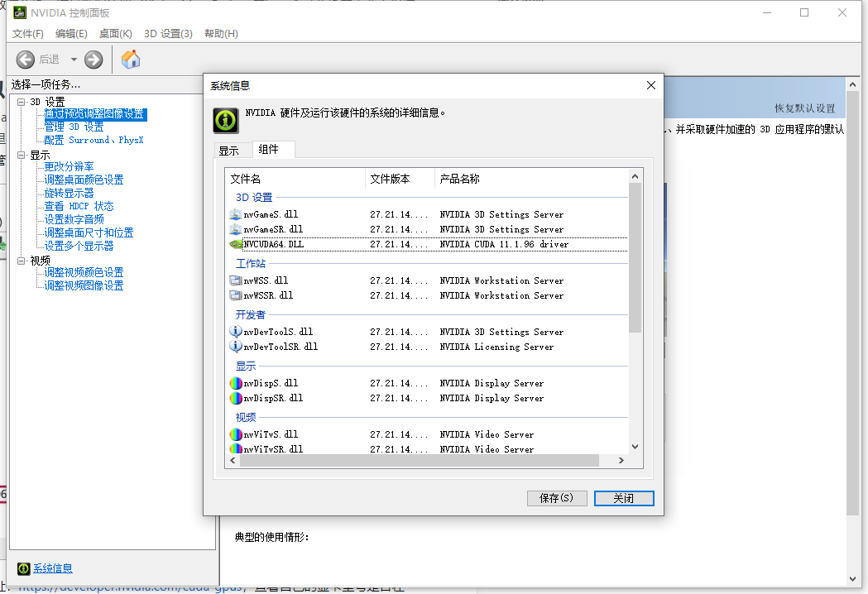Select 配置 Surround、PhysX tree item

pos(94,140)
